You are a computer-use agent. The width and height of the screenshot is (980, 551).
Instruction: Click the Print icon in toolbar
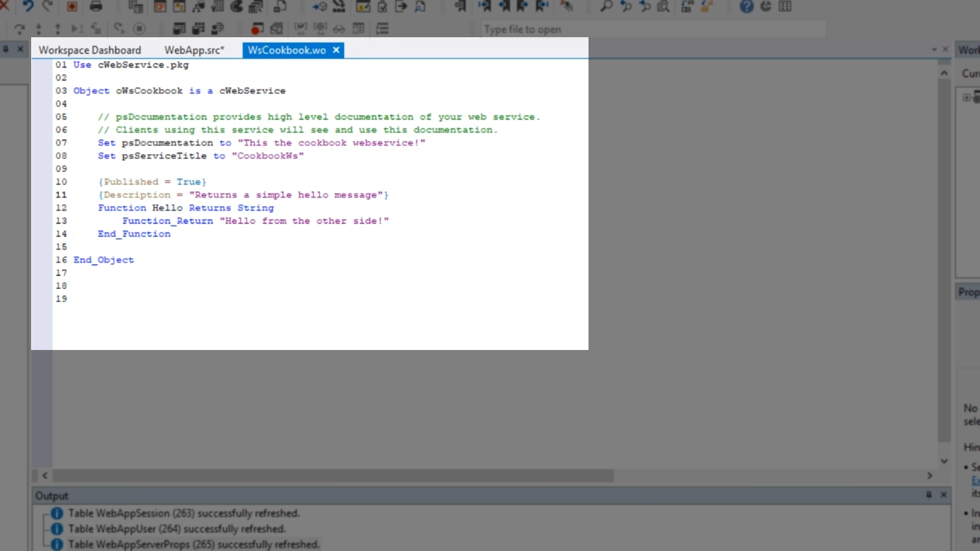coord(96,6)
